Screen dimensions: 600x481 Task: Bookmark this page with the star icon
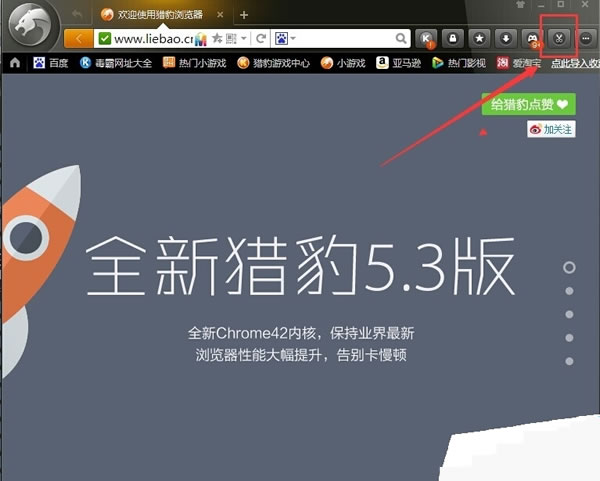[x=217, y=38]
